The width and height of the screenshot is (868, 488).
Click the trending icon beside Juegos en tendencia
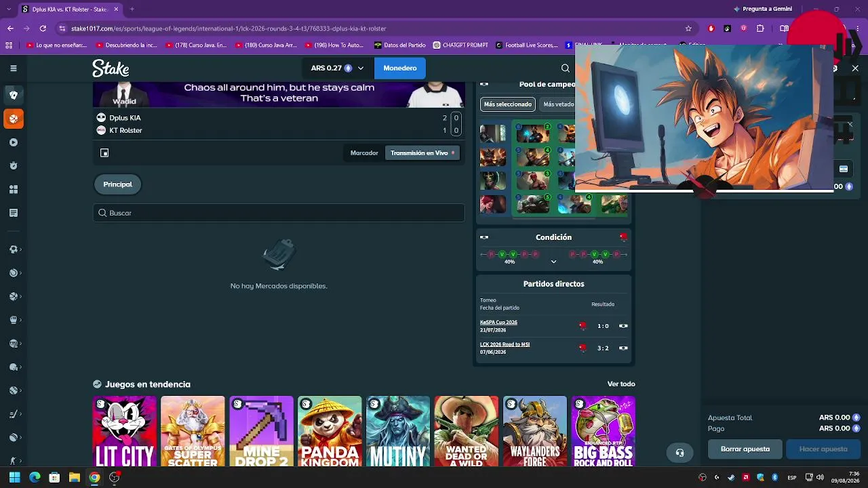point(97,384)
